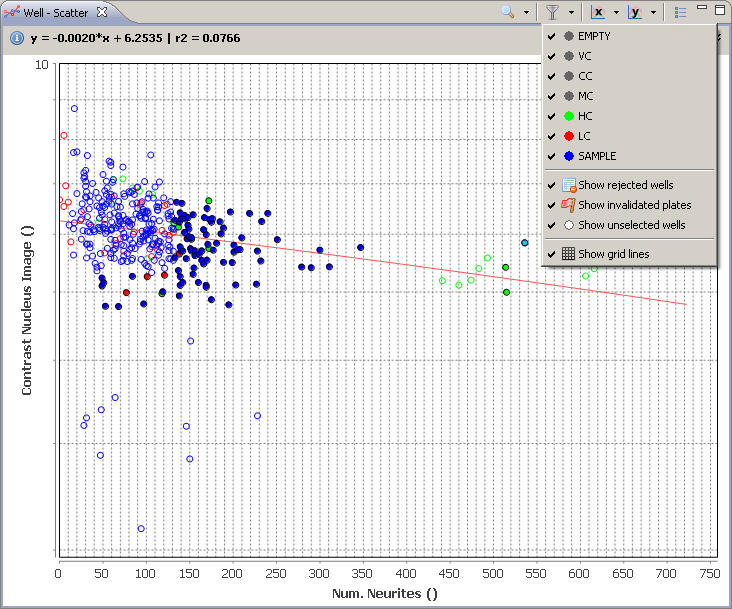Click the Contrast Nucleus Image axis label
The height and width of the screenshot is (609, 732).
(x=27, y=310)
